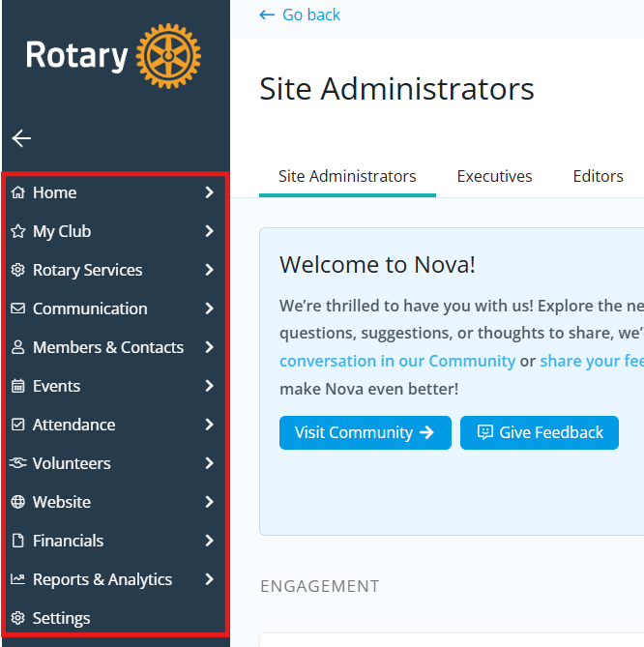The width and height of the screenshot is (644, 647).
Task: Switch to the Site Administrators tab
Action: pos(347,177)
